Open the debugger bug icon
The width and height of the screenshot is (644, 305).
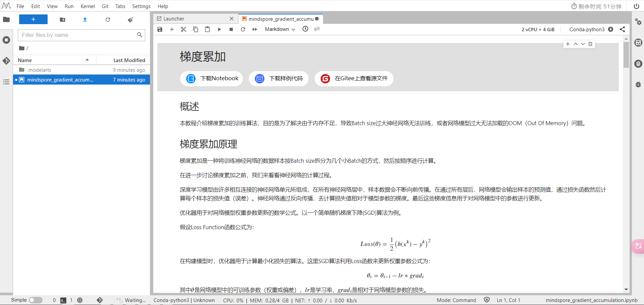tap(638, 85)
